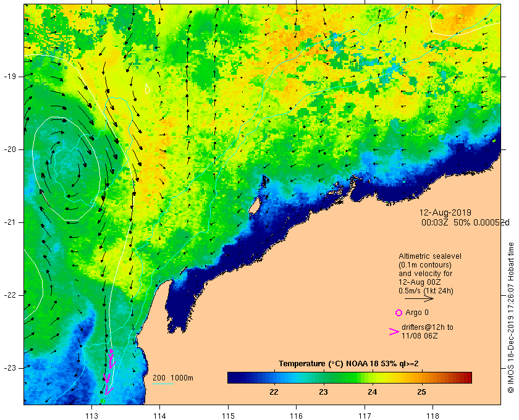Click the small island near 115.4°E 20.8°S
The width and height of the screenshot is (519, 420).
click(253, 206)
